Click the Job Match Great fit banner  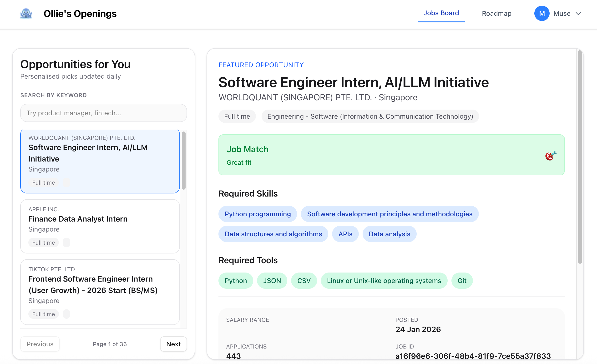coord(391,155)
